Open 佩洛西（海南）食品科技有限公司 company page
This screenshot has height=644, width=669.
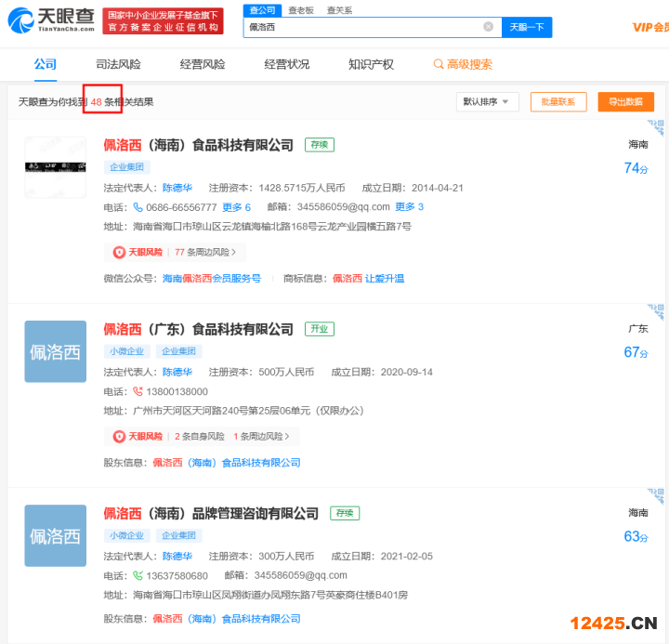click(198, 145)
